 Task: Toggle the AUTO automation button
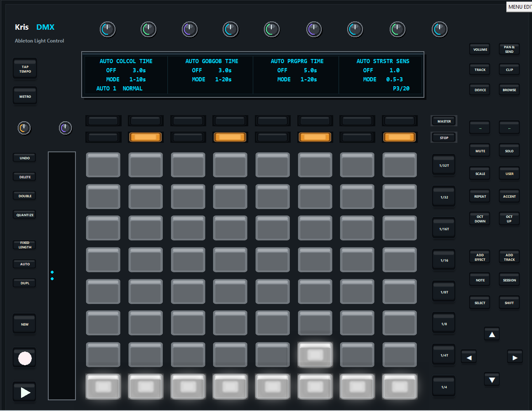pos(25,264)
